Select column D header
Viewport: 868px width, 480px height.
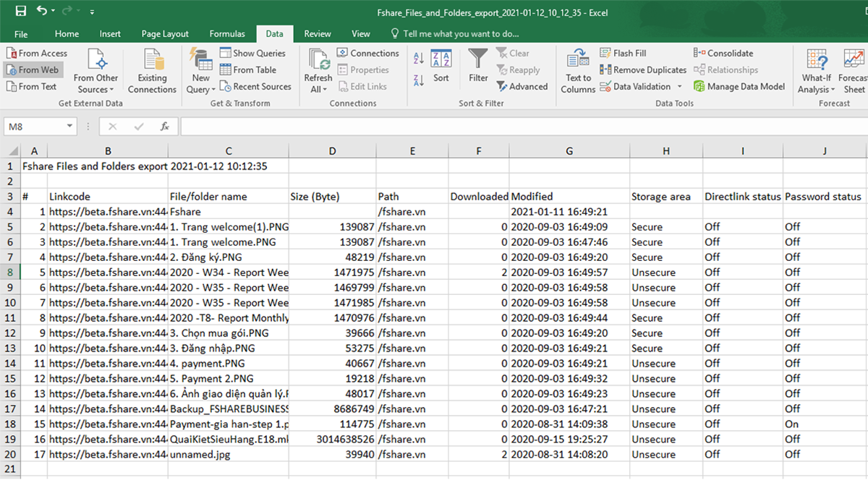tap(332, 151)
